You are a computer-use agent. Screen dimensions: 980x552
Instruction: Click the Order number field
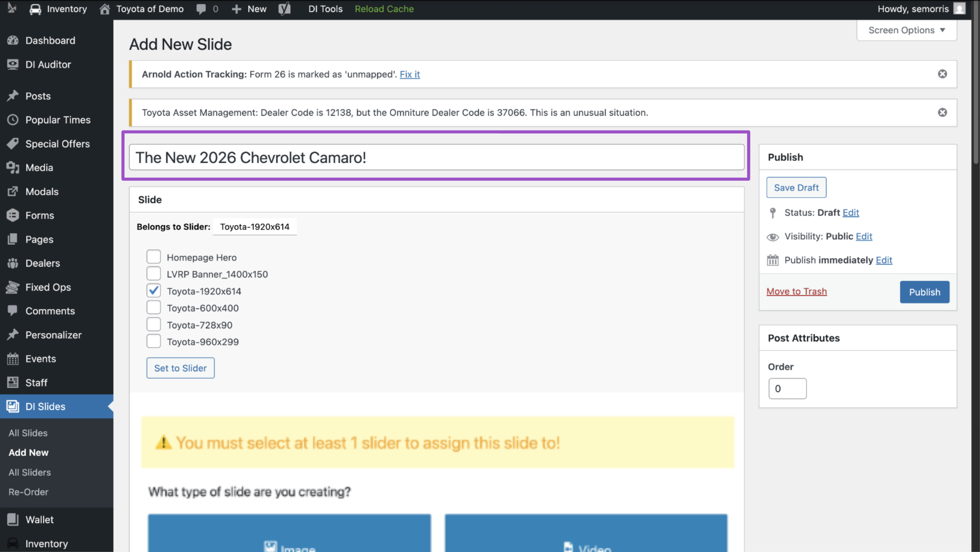(x=787, y=388)
